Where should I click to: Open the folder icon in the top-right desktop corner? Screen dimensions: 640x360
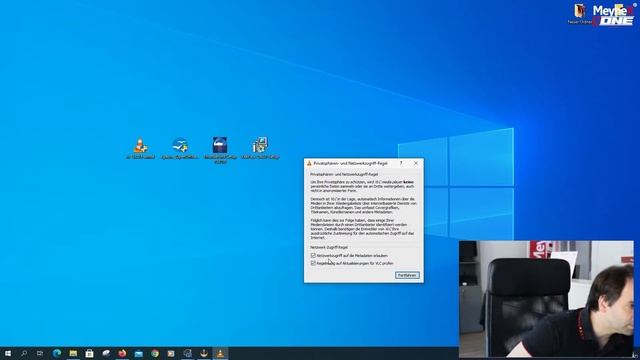tap(580, 11)
